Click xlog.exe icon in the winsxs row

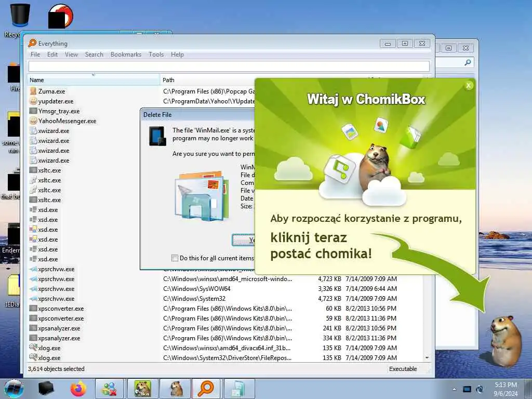click(x=33, y=348)
